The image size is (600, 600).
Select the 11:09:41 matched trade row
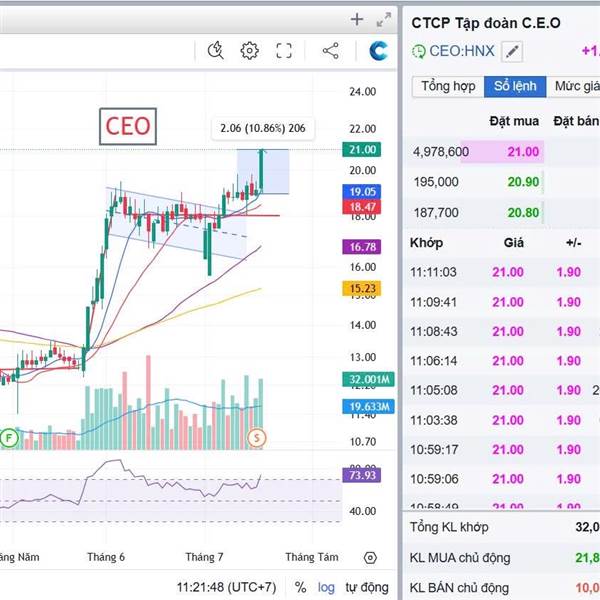click(x=501, y=302)
